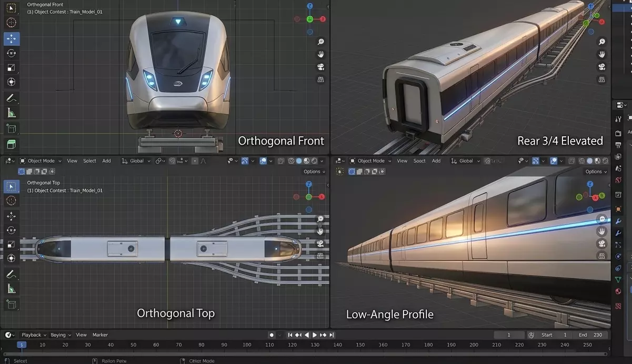Open Options dropdown in profile viewport
This screenshot has width=632, height=364.
[596, 171]
